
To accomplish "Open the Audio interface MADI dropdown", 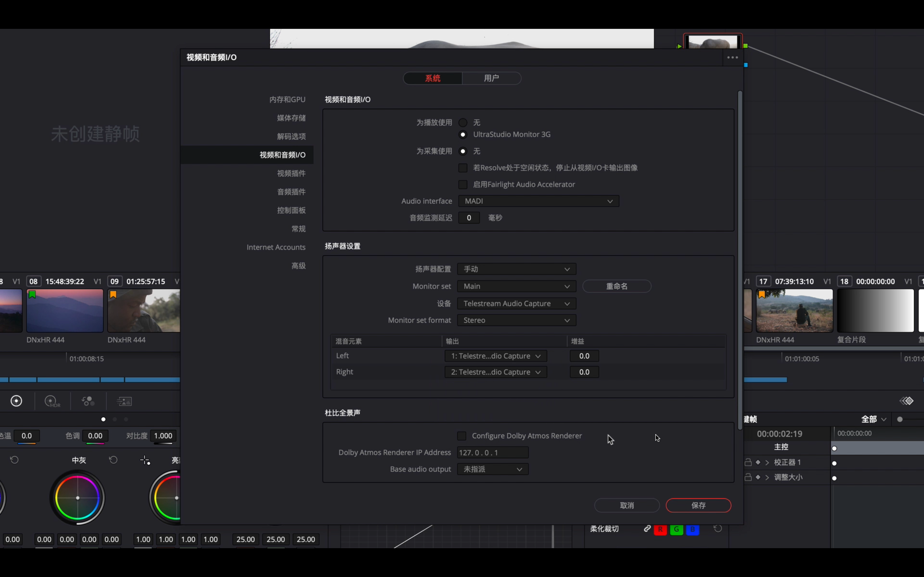I will pyautogui.click(x=538, y=201).
